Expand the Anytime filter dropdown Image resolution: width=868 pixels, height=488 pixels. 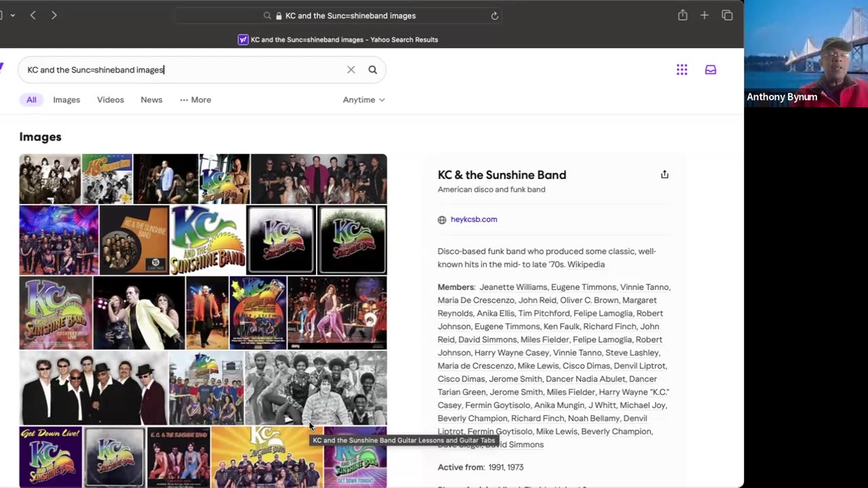pyautogui.click(x=363, y=100)
